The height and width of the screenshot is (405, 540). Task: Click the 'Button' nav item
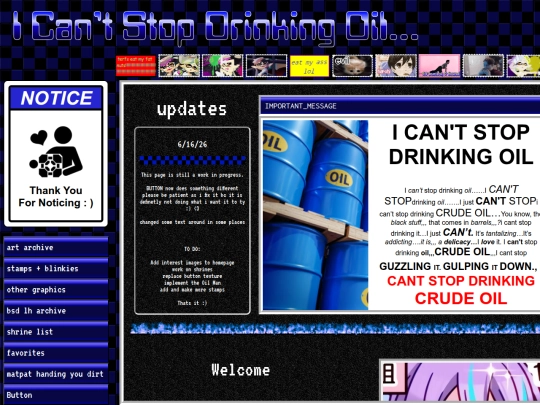pyautogui.click(x=56, y=394)
